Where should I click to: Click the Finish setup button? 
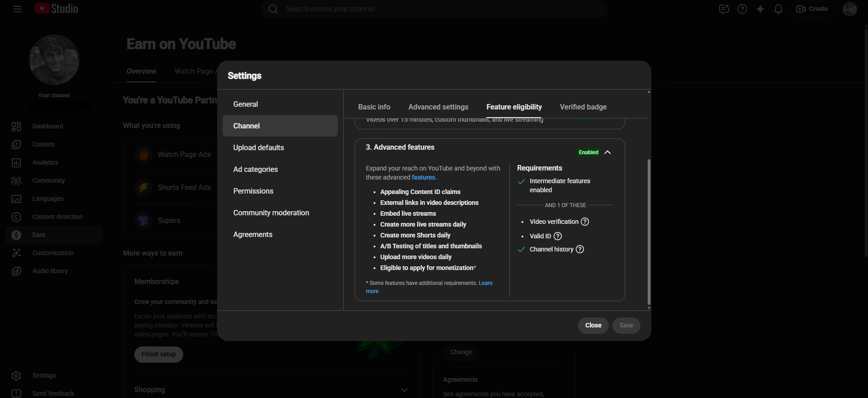[x=159, y=355]
